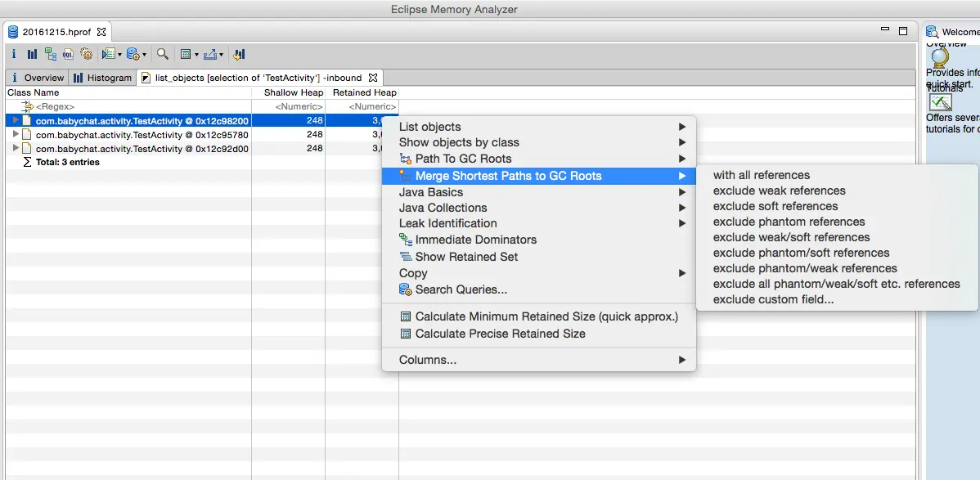Click the Compare histogram icon in toolbar
The width and height of the screenshot is (980, 480).
239,54
